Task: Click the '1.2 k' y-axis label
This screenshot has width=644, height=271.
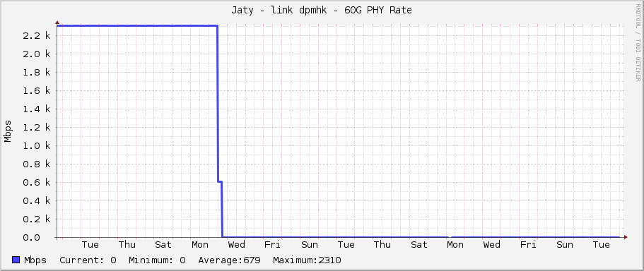Action: (37, 128)
